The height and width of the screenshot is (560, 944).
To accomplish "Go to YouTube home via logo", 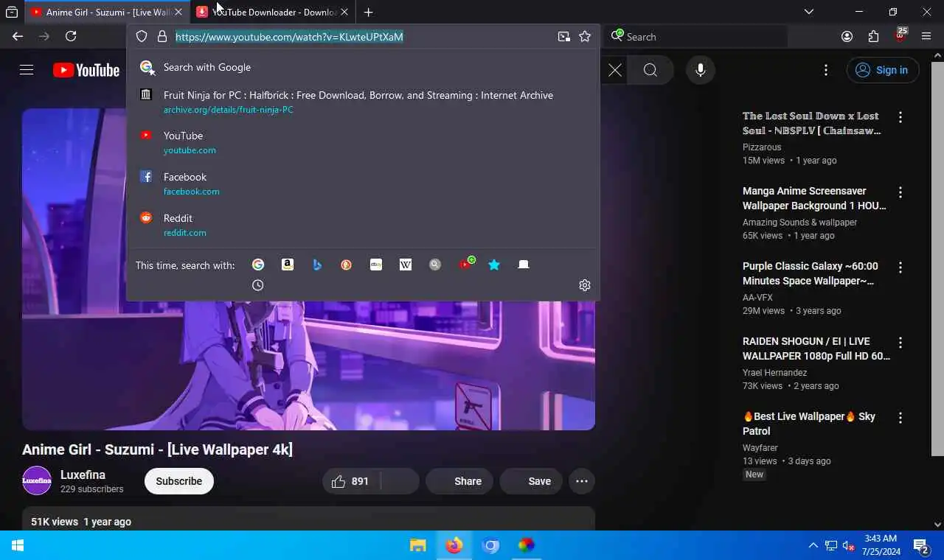I will (x=86, y=70).
